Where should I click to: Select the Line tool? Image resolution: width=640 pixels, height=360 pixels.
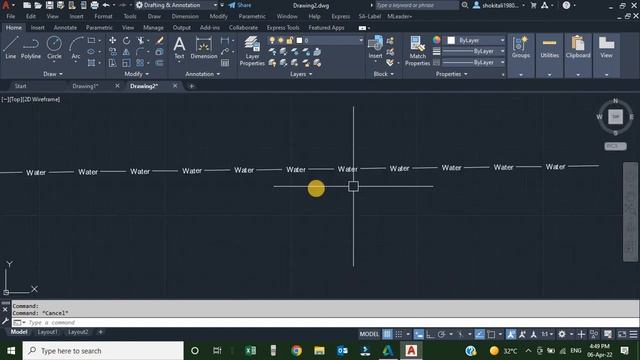[11, 47]
